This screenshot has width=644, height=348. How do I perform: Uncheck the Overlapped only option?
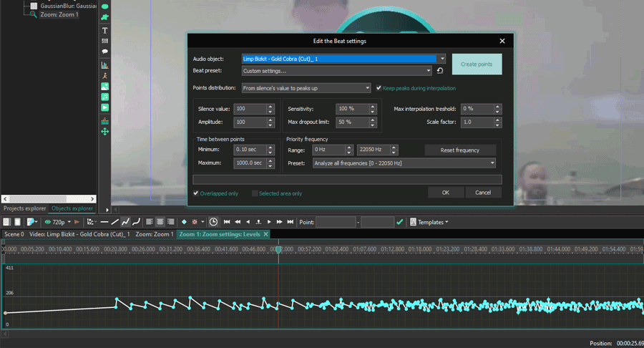(196, 193)
